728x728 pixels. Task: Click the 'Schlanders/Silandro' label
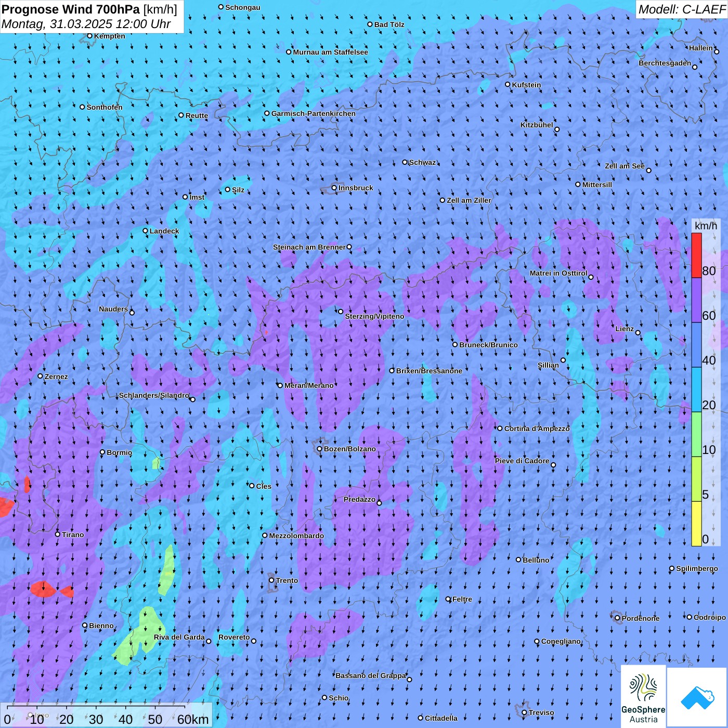(154, 395)
